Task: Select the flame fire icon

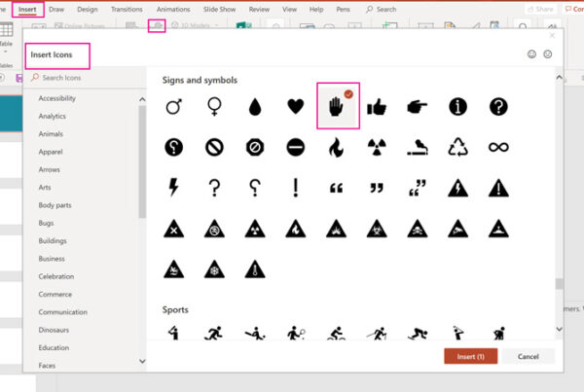Action: [x=336, y=148]
